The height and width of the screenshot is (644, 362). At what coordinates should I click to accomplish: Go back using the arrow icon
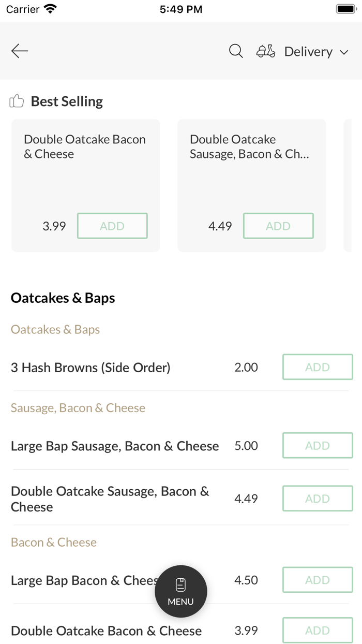point(19,51)
